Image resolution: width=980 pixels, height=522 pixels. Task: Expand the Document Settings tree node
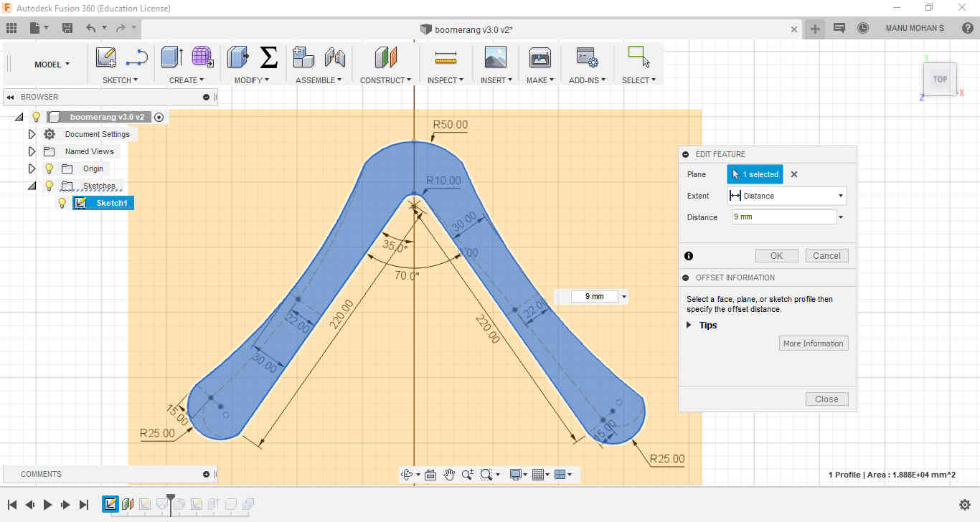pyautogui.click(x=32, y=134)
